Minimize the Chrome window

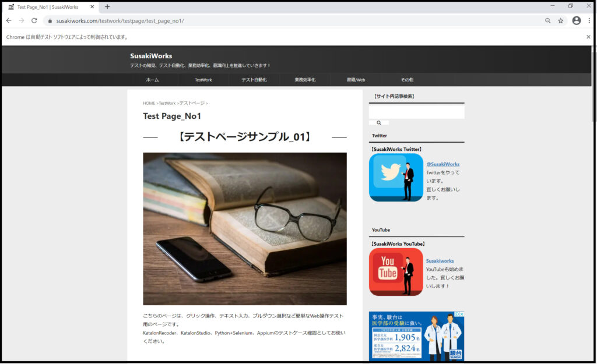click(x=553, y=6)
